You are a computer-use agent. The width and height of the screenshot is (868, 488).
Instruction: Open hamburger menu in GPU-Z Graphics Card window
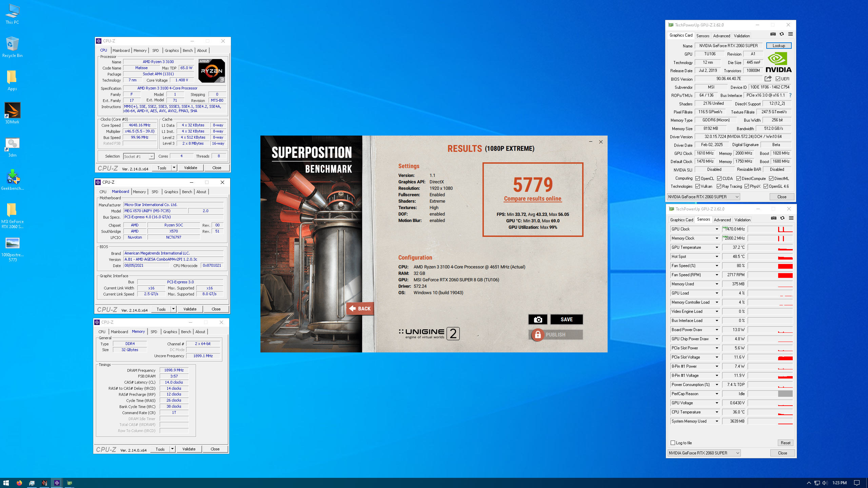click(x=790, y=34)
